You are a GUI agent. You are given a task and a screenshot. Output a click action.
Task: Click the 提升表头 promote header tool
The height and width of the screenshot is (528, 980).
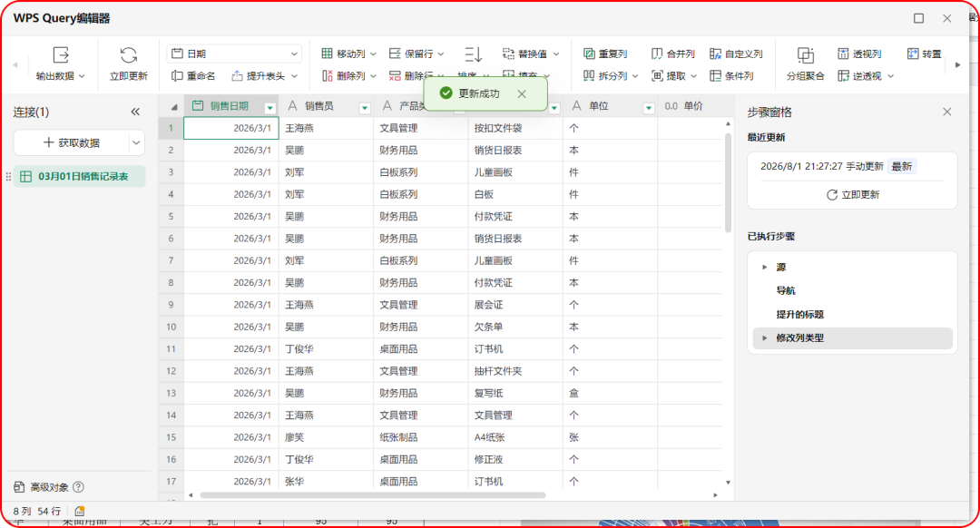(x=264, y=75)
